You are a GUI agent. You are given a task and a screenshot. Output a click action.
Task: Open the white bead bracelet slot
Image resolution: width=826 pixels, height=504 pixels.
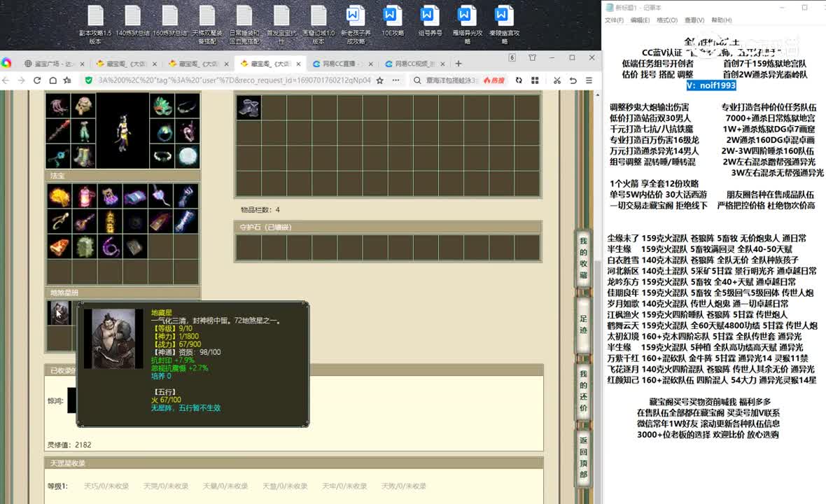(x=162, y=156)
